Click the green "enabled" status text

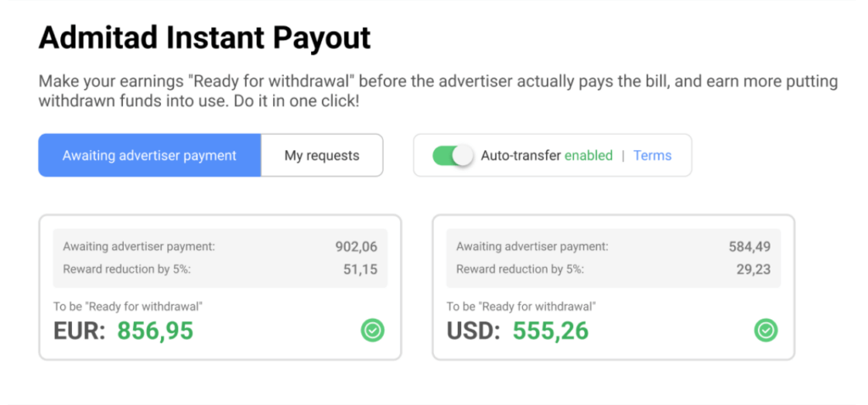588,155
